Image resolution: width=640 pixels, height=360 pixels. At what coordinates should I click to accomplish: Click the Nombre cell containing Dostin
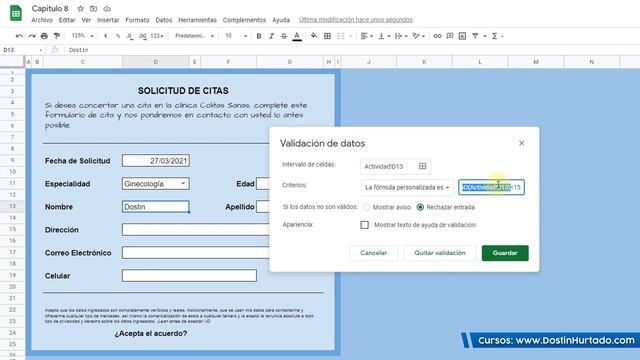point(156,207)
